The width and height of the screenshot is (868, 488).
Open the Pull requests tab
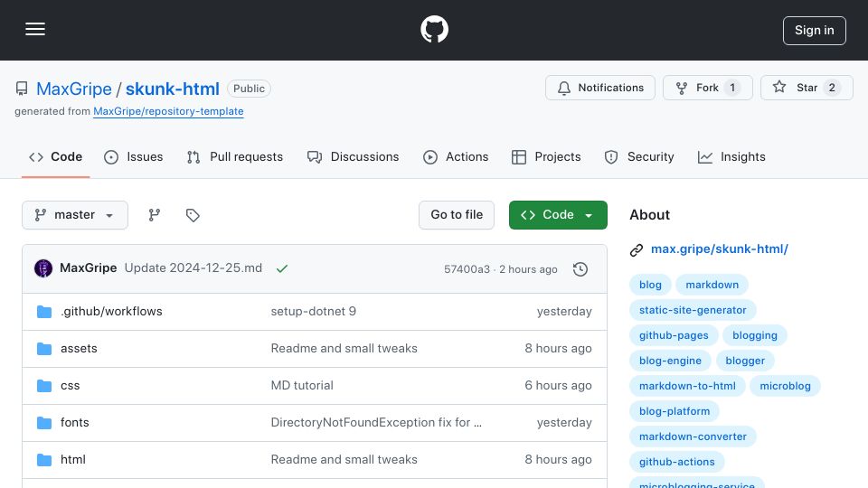tap(235, 157)
